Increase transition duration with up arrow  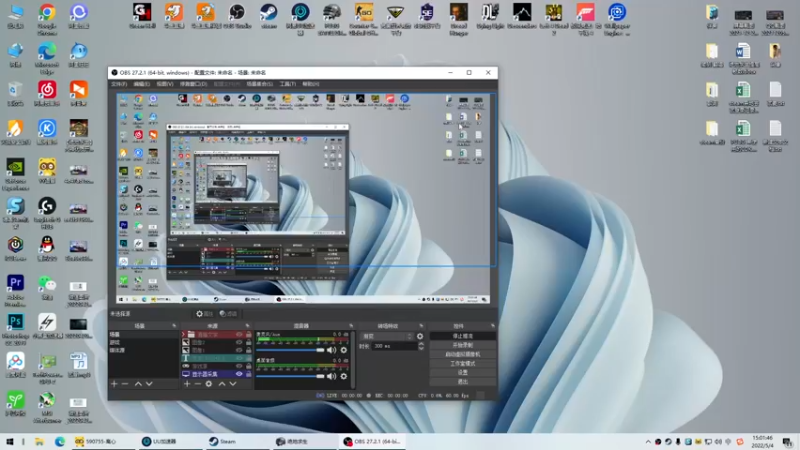[421, 344]
